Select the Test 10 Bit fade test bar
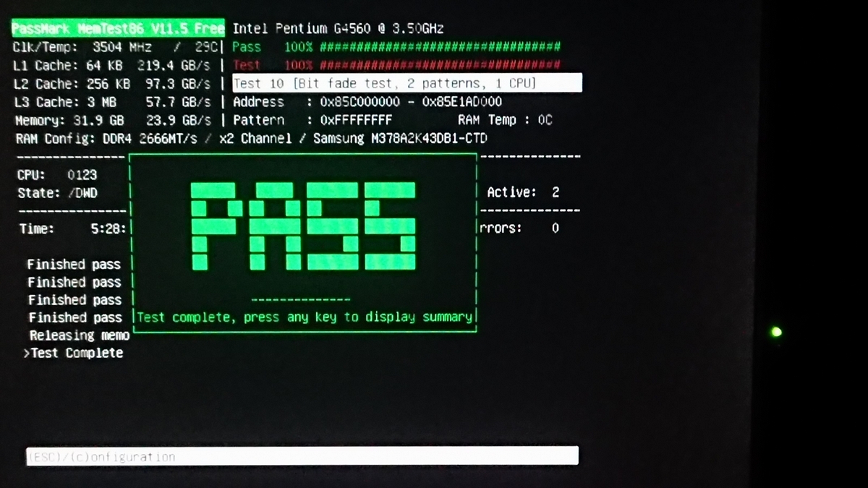The width and height of the screenshot is (868, 488). [407, 83]
